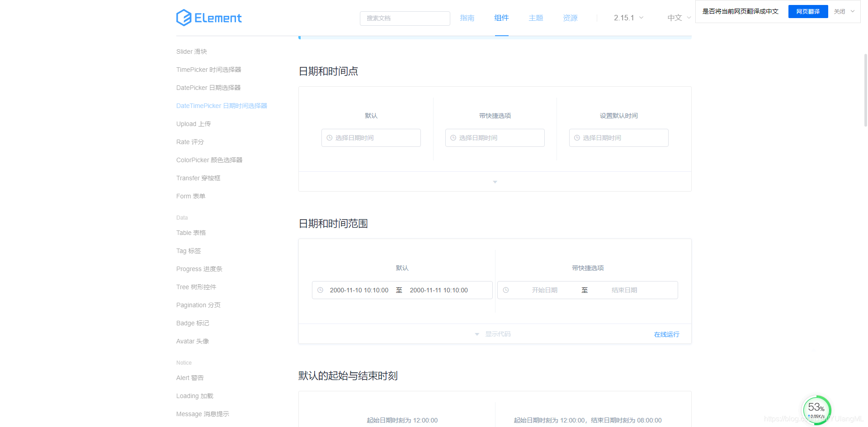The width and height of the screenshot is (868, 427).
Task: Open the 主题 nav tab
Action: tap(536, 18)
